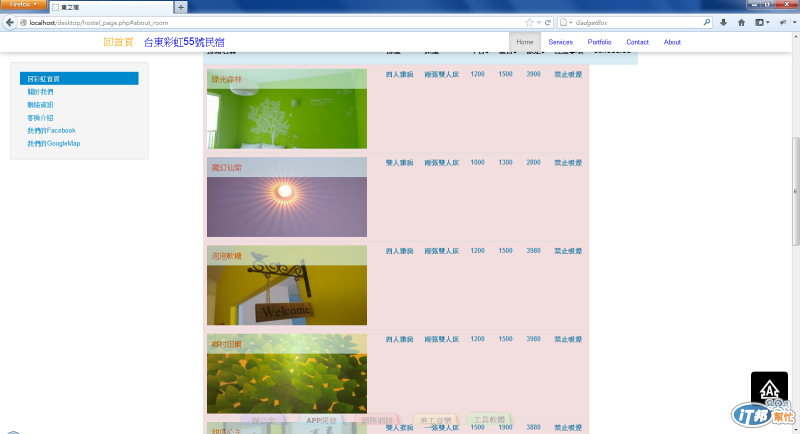Click price 2800 in the 魔幻仙紫 row

pos(533,162)
